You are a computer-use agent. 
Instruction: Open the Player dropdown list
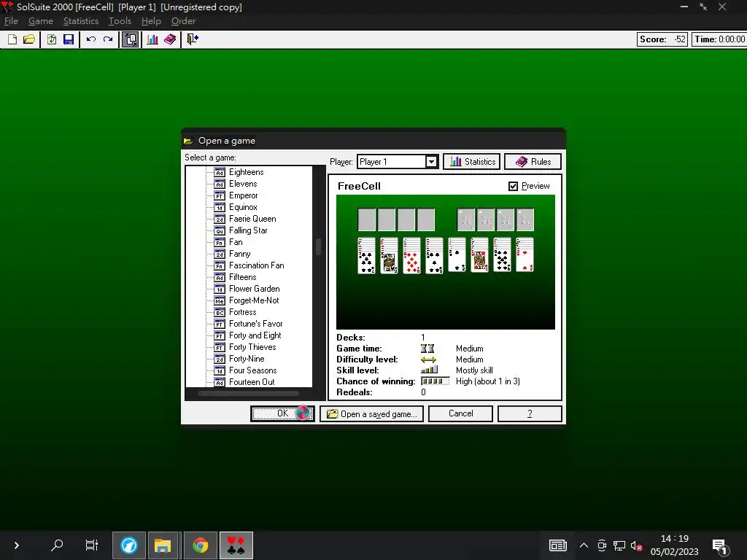[x=431, y=162]
